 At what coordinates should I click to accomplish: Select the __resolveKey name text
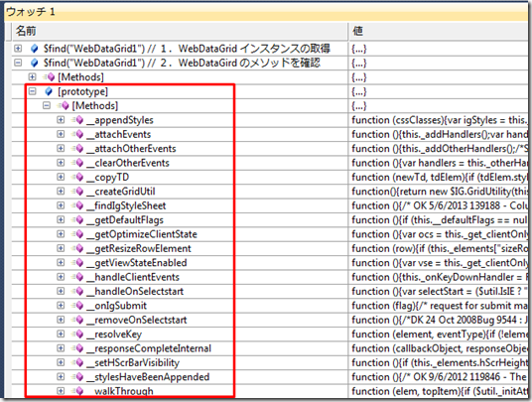[114, 335]
